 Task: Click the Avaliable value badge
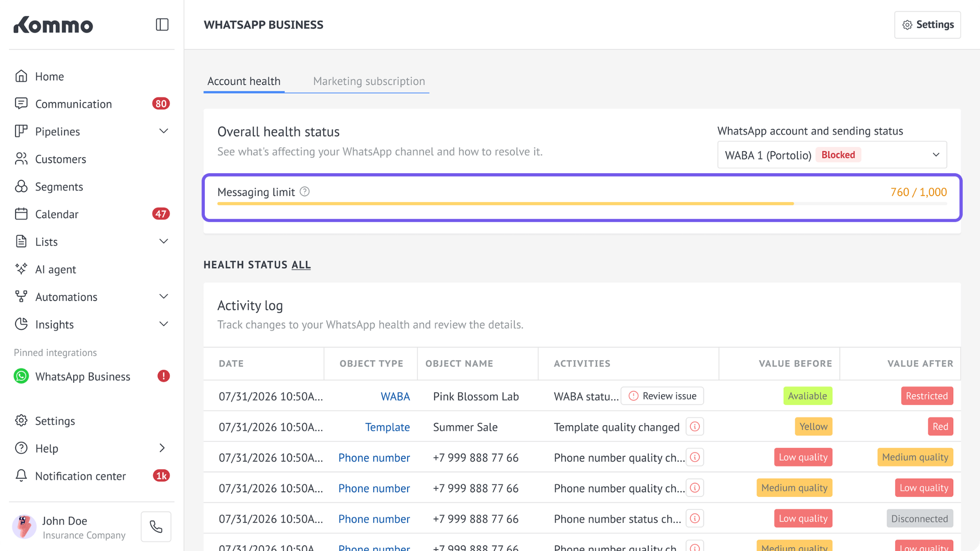pos(808,396)
